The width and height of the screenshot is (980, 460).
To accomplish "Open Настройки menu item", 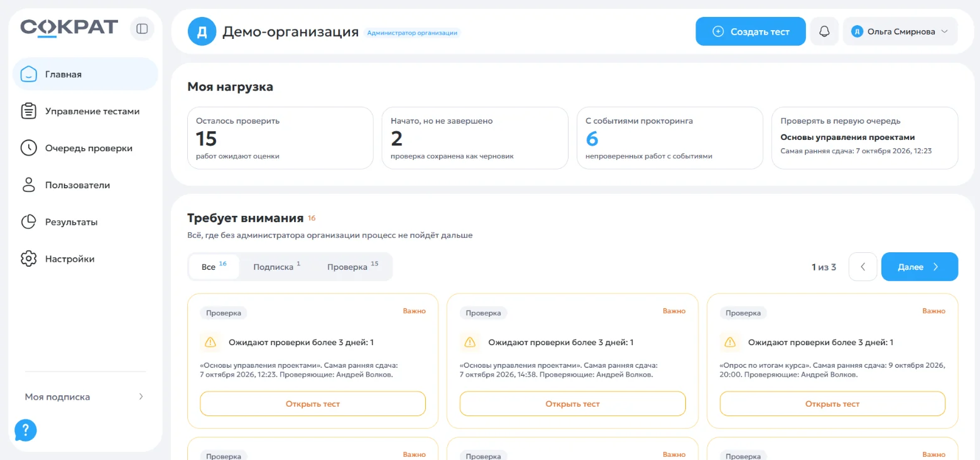I will [85, 259].
